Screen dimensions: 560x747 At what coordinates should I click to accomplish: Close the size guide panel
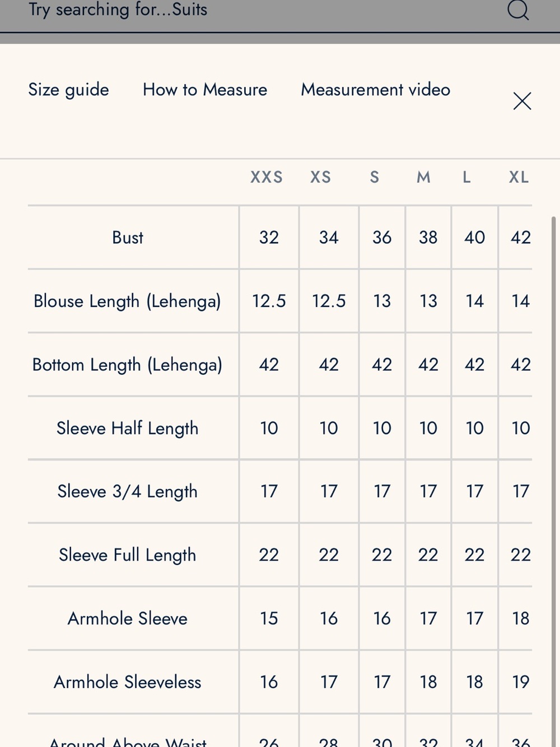click(x=522, y=101)
